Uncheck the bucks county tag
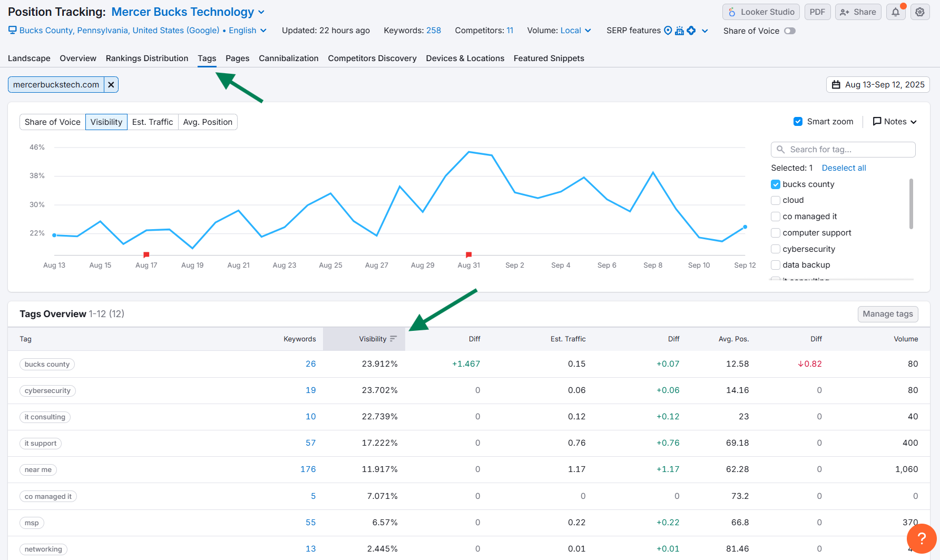The height and width of the screenshot is (560, 940). [x=775, y=184]
